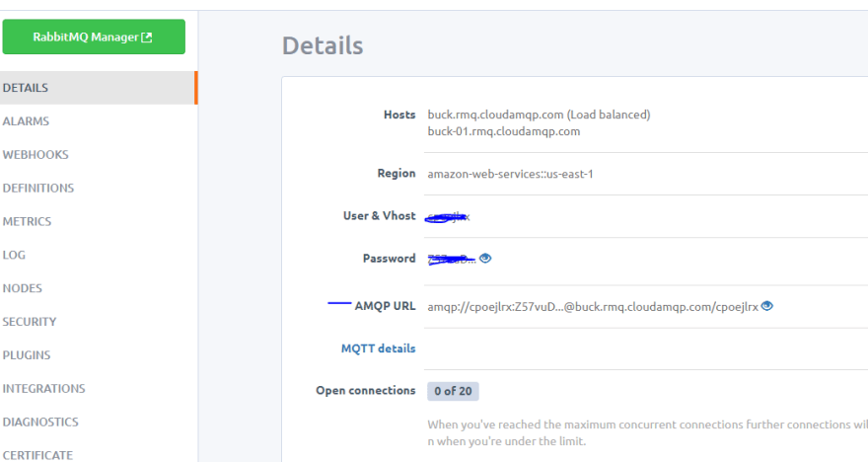Click the scribbled-over Password value

451,260
